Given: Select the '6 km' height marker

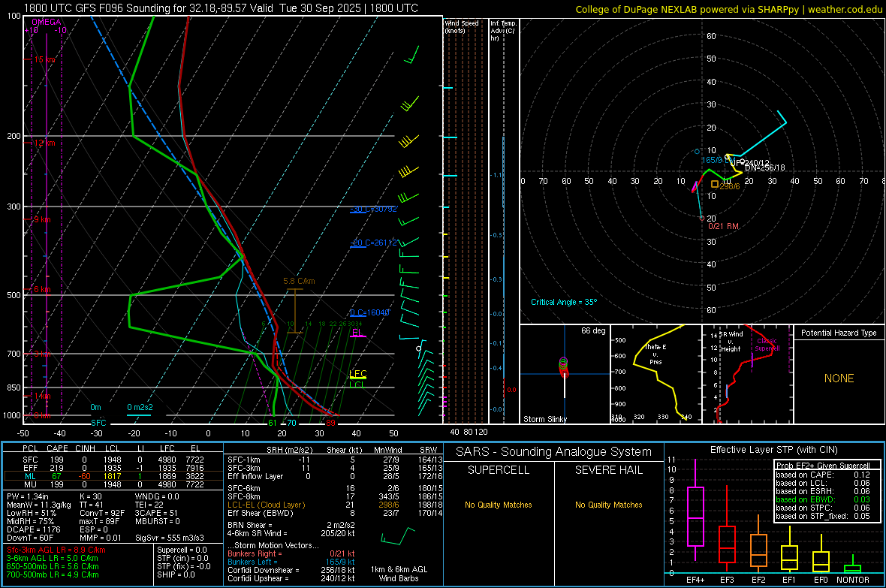Looking at the screenshot, I should 42,289.
